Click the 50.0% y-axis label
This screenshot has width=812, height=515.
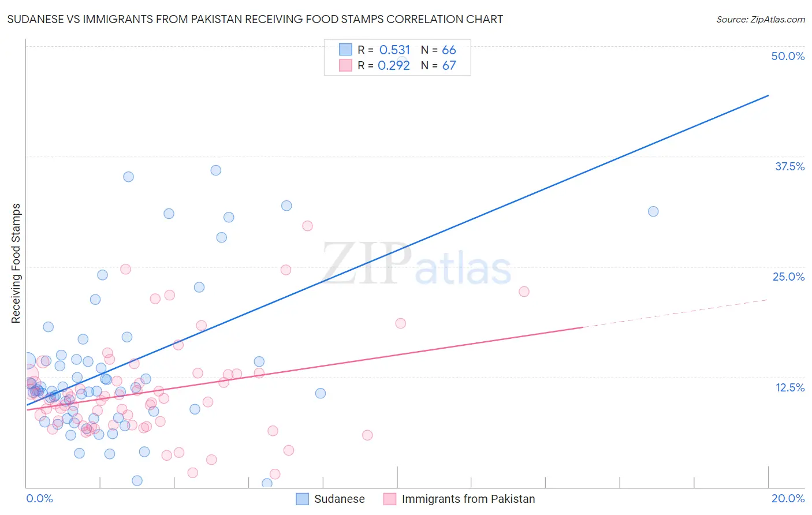788,56
